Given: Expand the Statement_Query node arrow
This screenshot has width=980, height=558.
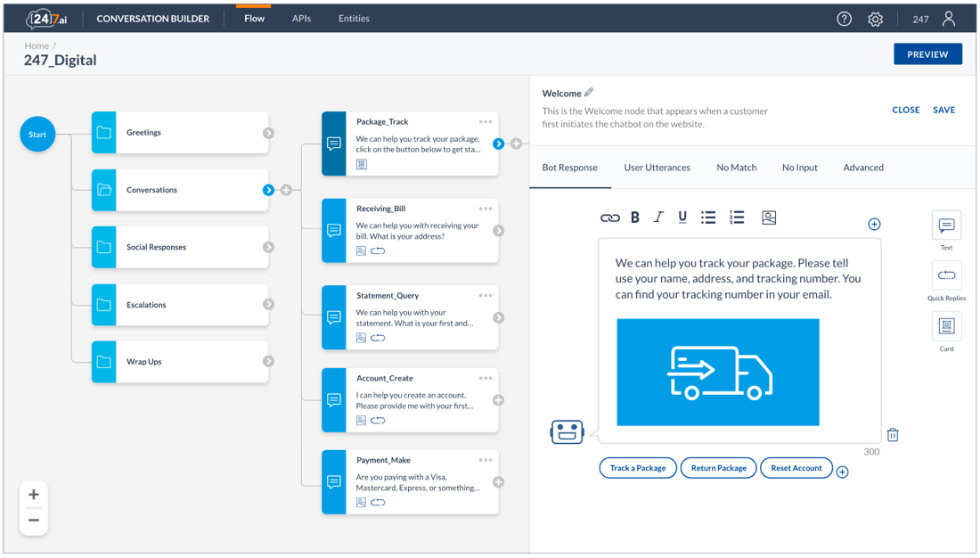Looking at the screenshot, I should (x=498, y=318).
